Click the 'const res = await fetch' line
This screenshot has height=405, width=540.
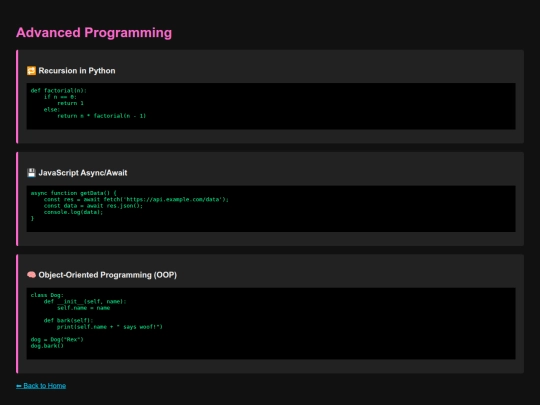click(x=136, y=199)
